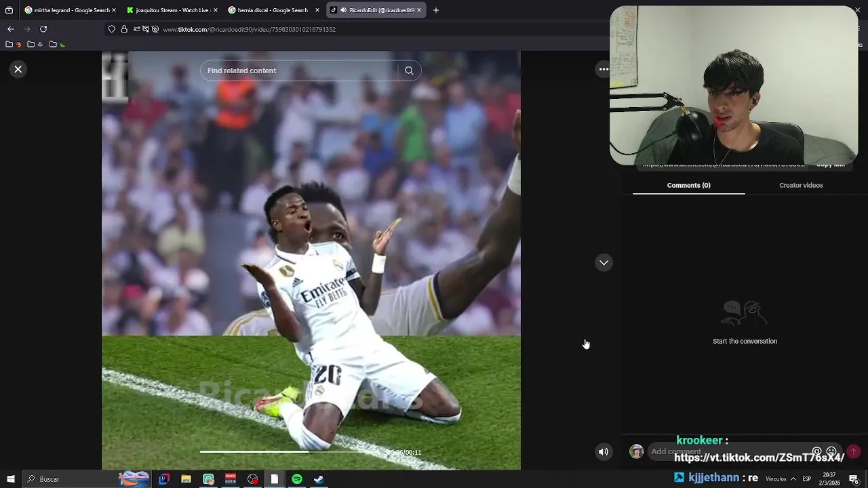This screenshot has width=868, height=488.
Task: Go to next video with down chevron
Action: click(604, 262)
